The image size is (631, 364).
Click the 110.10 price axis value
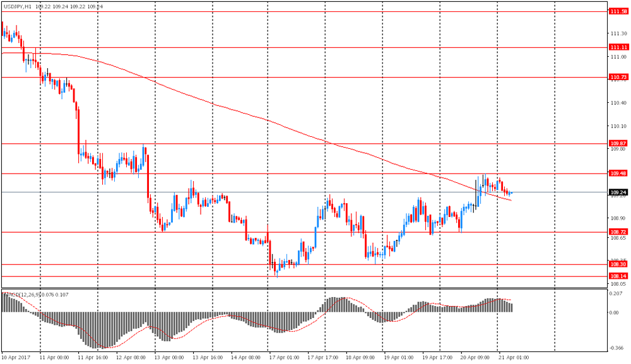tap(618, 126)
